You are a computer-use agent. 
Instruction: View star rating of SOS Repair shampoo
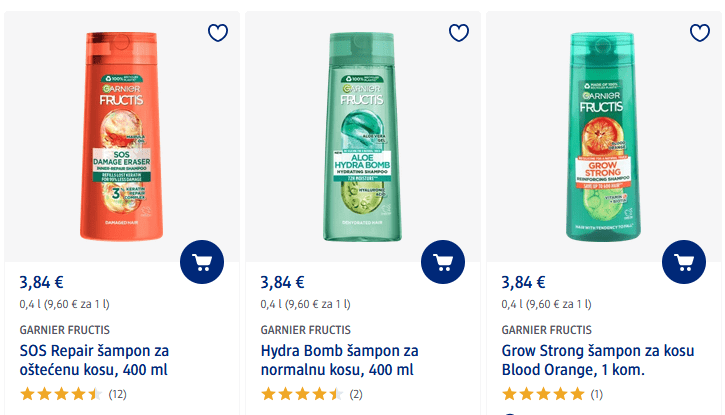coord(61,394)
